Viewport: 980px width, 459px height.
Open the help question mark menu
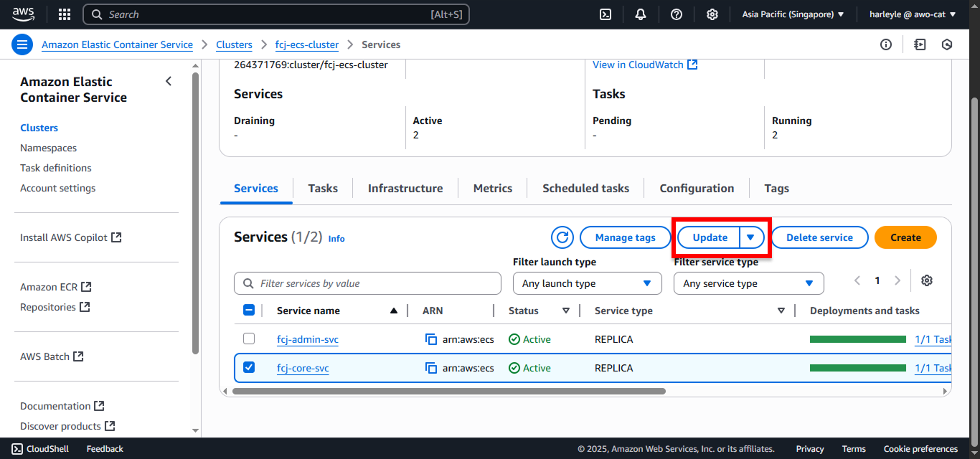point(677,14)
